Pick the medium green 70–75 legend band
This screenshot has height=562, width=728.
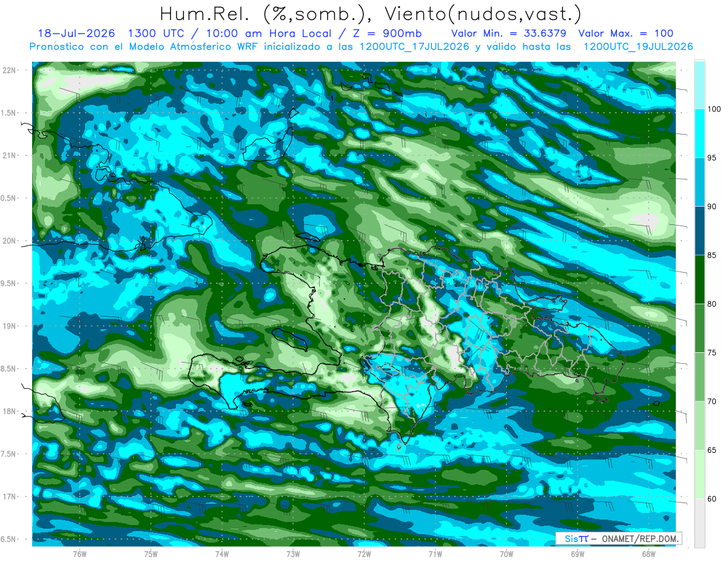[699, 377]
